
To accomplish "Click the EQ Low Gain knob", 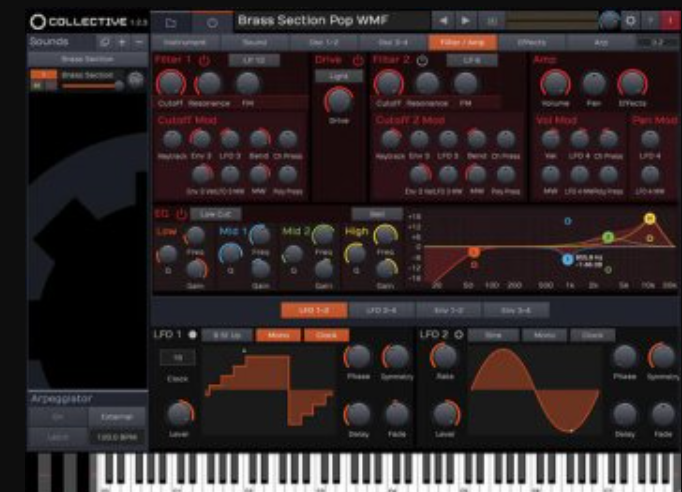I will [x=196, y=269].
